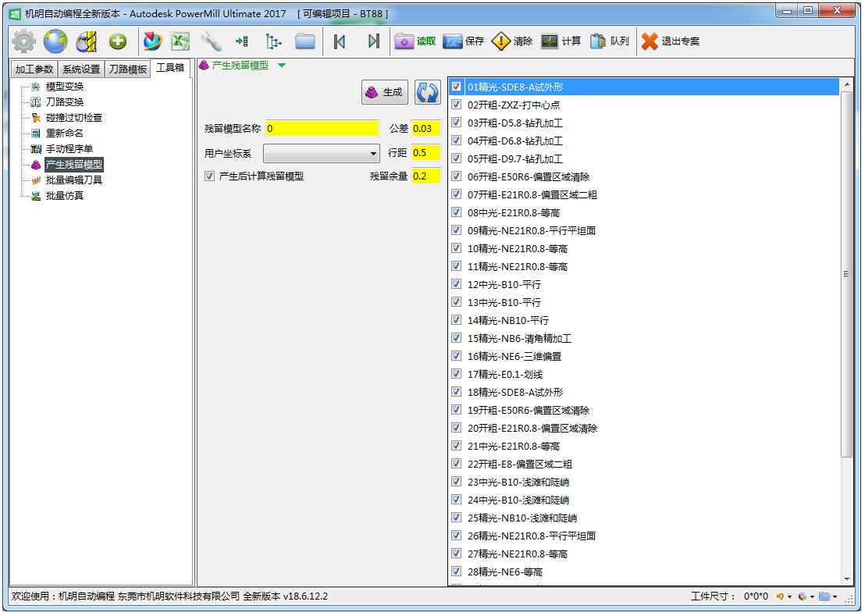Click the 行距 stepover field 0.5

coord(426,153)
